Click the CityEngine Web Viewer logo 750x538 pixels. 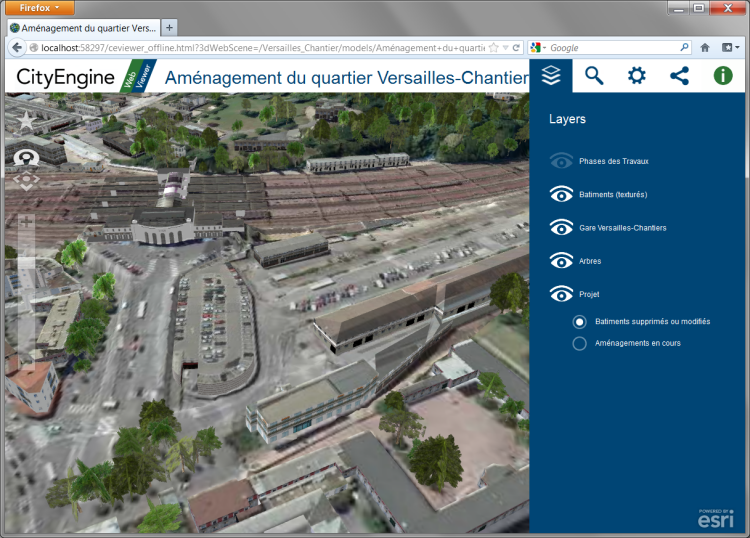coord(86,77)
